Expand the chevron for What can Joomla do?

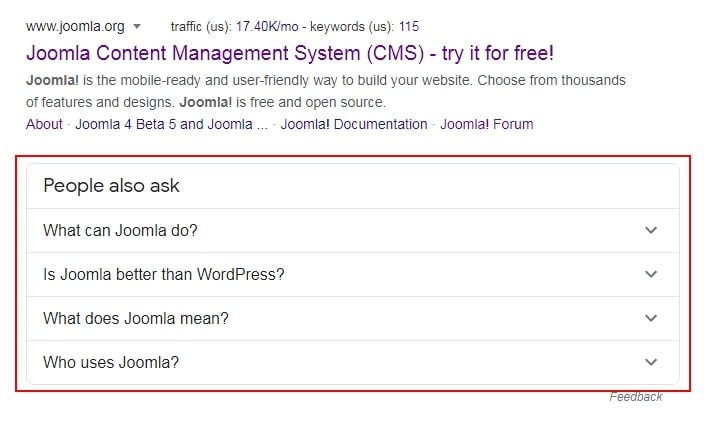651,230
